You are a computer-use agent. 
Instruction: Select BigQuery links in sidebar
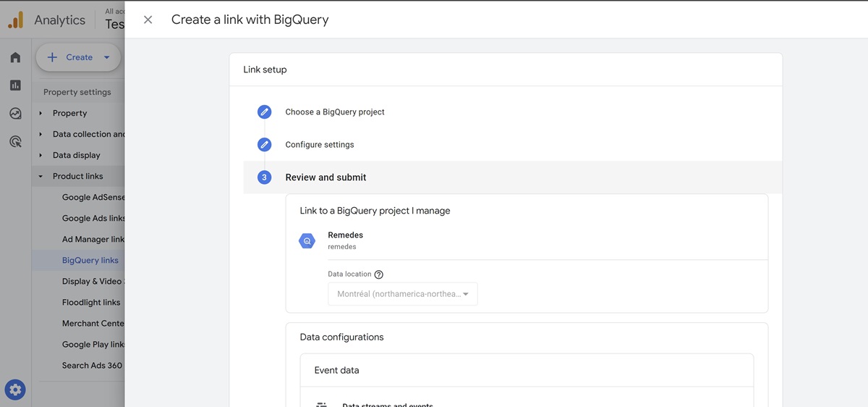tap(90, 260)
